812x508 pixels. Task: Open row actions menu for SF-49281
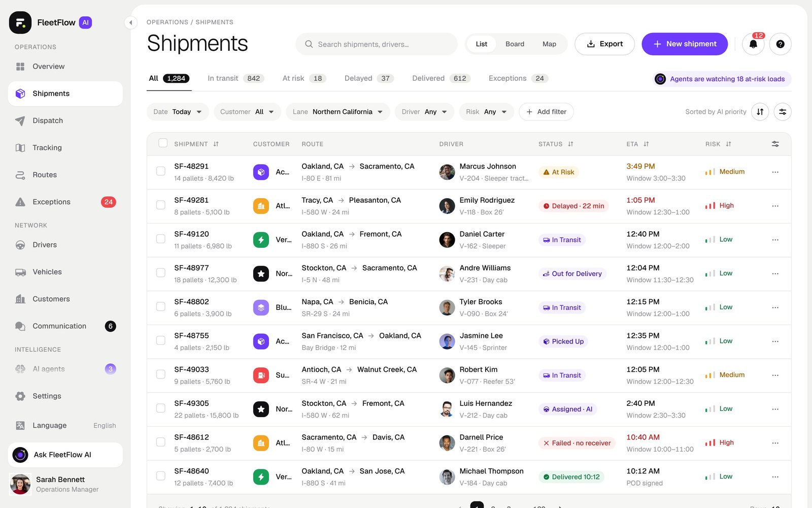(775, 206)
